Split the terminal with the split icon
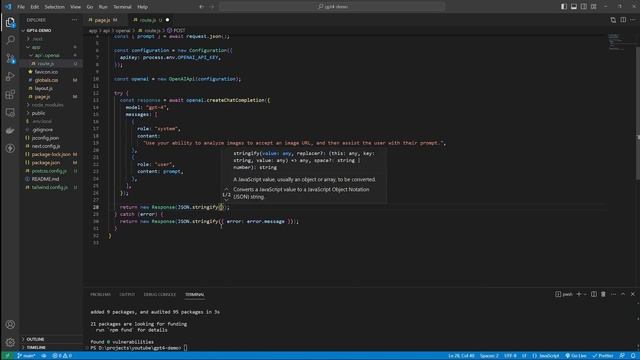The image size is (640, 360). point(594,294)
